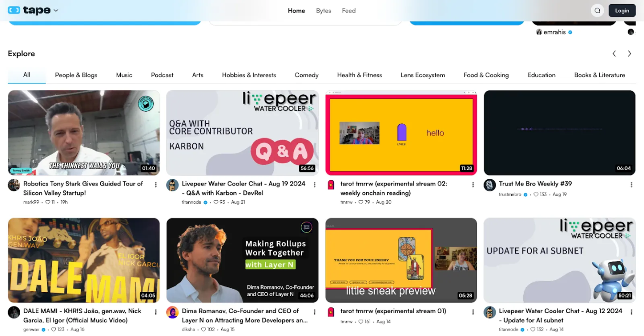644x336 pixels.
Task: Open Making Rollups Work Together thumbnail
Action: pyautogui.click(x=242, y=260)
